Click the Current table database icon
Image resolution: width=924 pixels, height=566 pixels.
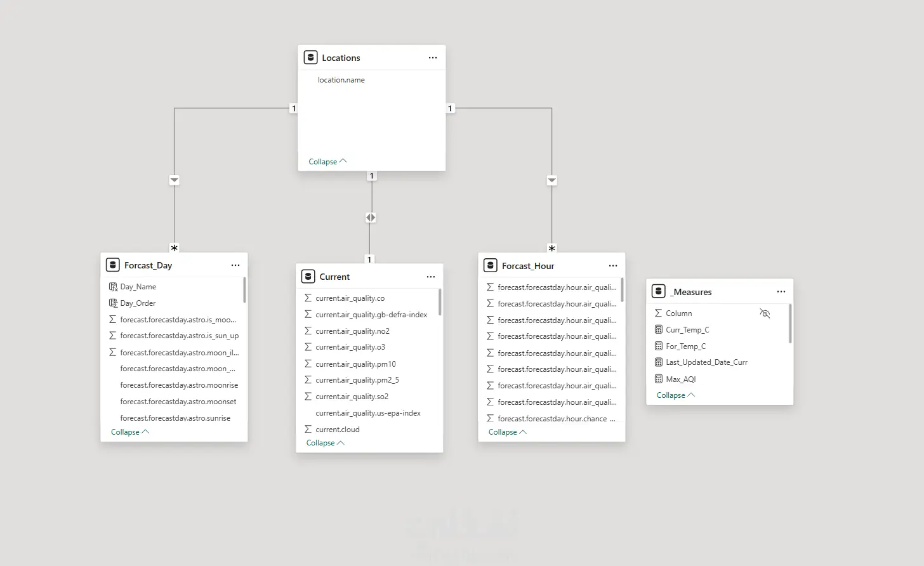(x=308, y=277)
